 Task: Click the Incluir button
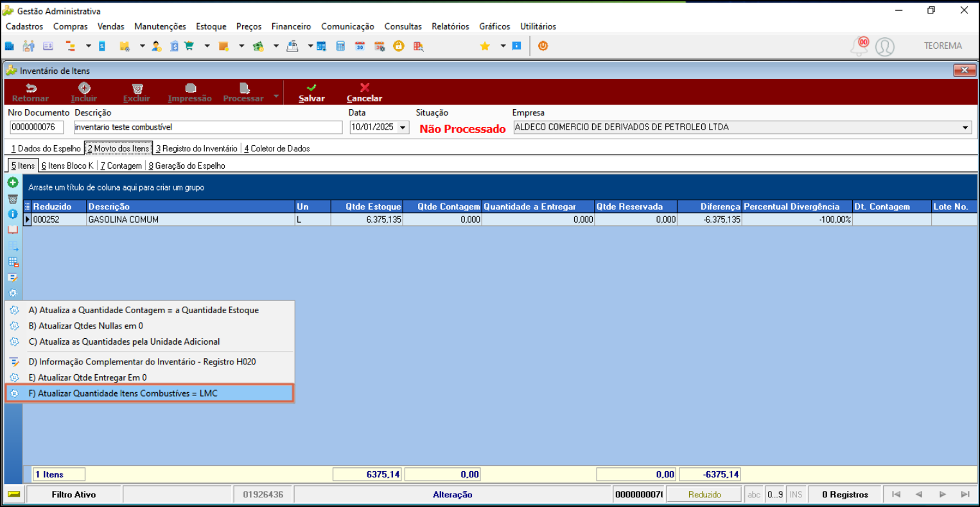tap(84, 92)
